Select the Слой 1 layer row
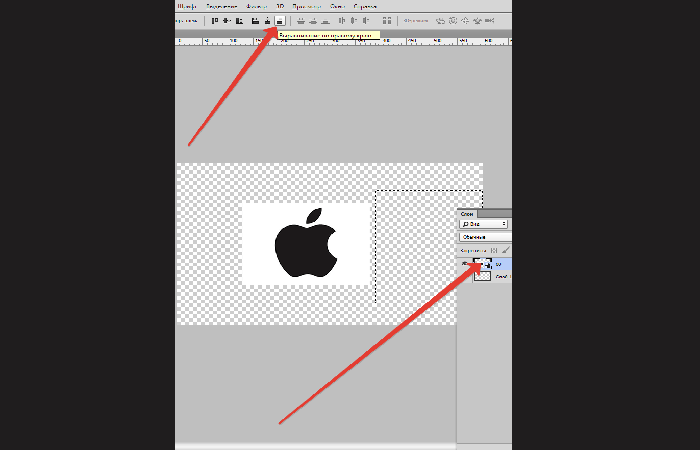 tap(484, 276)
